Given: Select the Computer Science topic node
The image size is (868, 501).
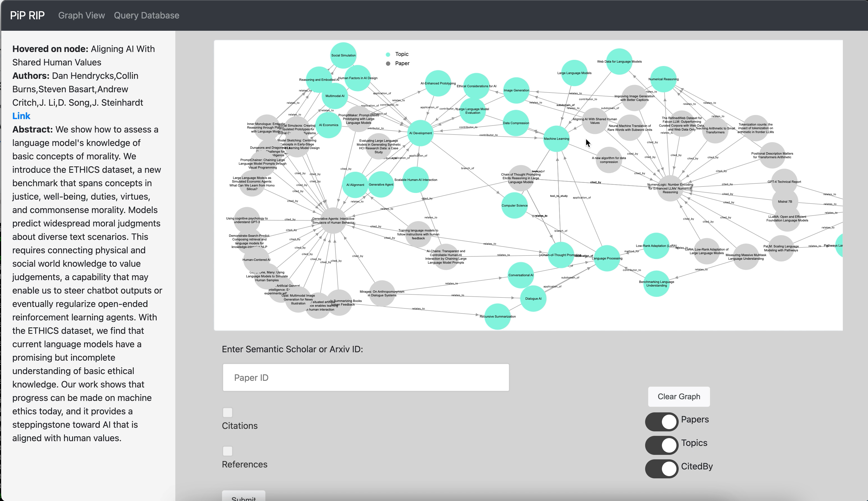Looking at the screenshot, I should [x=514, y=205].
